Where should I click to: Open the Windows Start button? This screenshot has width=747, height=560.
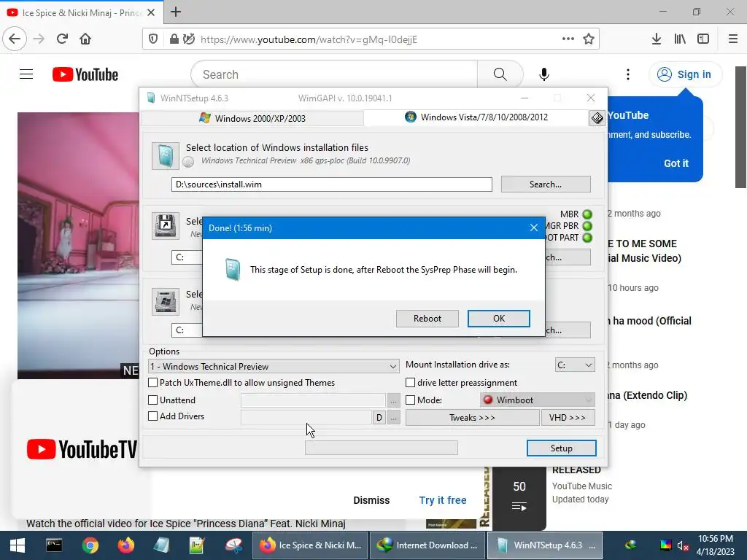click(x=18, y=545)
